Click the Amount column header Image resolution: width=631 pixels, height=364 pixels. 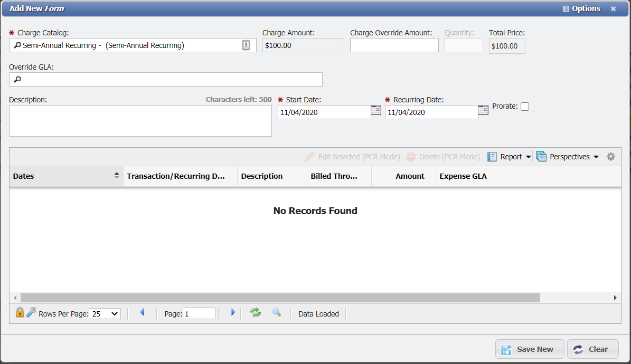403,176
